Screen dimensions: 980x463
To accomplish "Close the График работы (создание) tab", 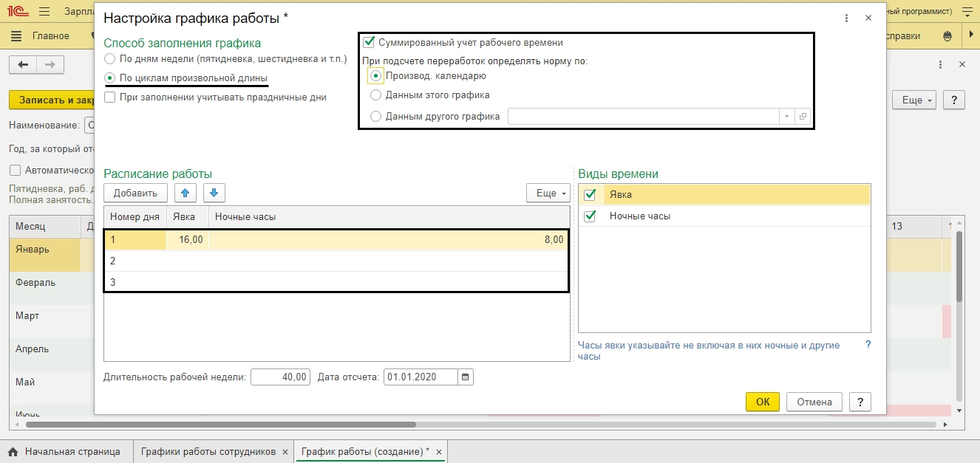I will tap(439, 452).
